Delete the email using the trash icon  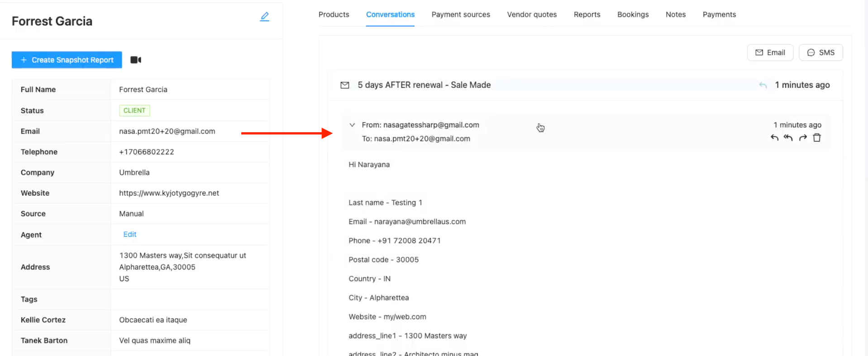[x=817, y=138]
